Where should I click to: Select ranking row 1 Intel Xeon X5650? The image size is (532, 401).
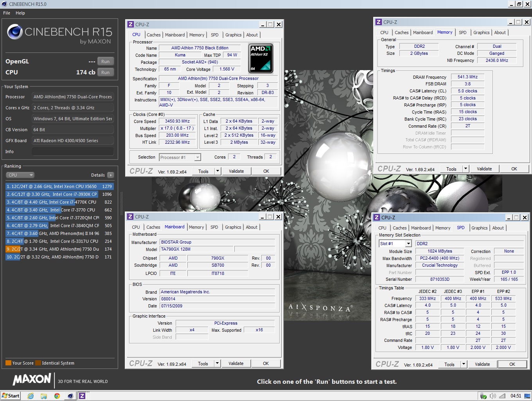[59, 186]
